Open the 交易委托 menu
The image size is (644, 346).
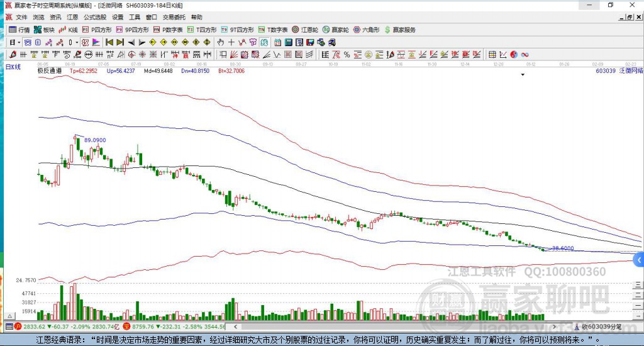click(x=173, y=17)
